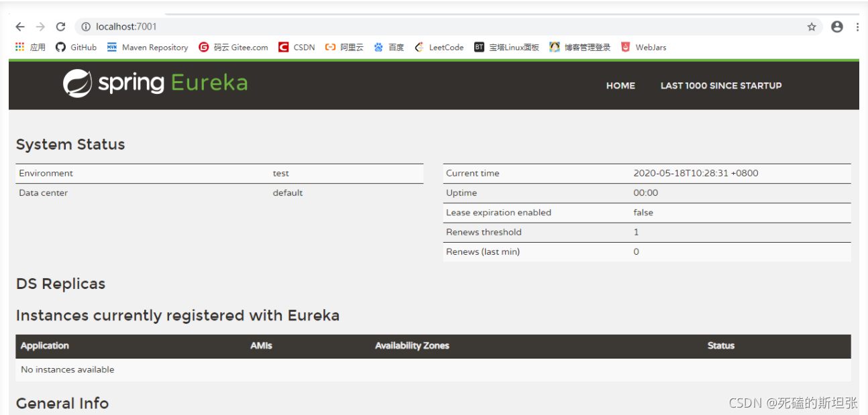Go back with the browser back arrow

pyautogui.click(x=20, y=27)
